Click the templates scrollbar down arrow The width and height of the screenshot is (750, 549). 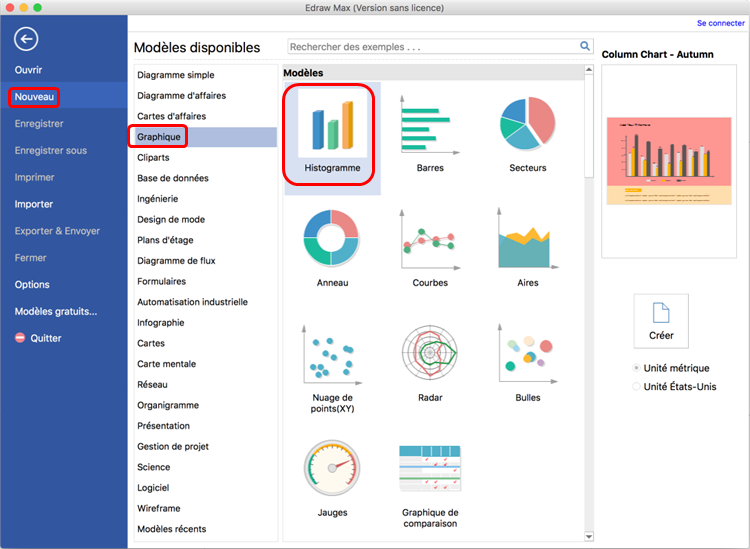589,537
